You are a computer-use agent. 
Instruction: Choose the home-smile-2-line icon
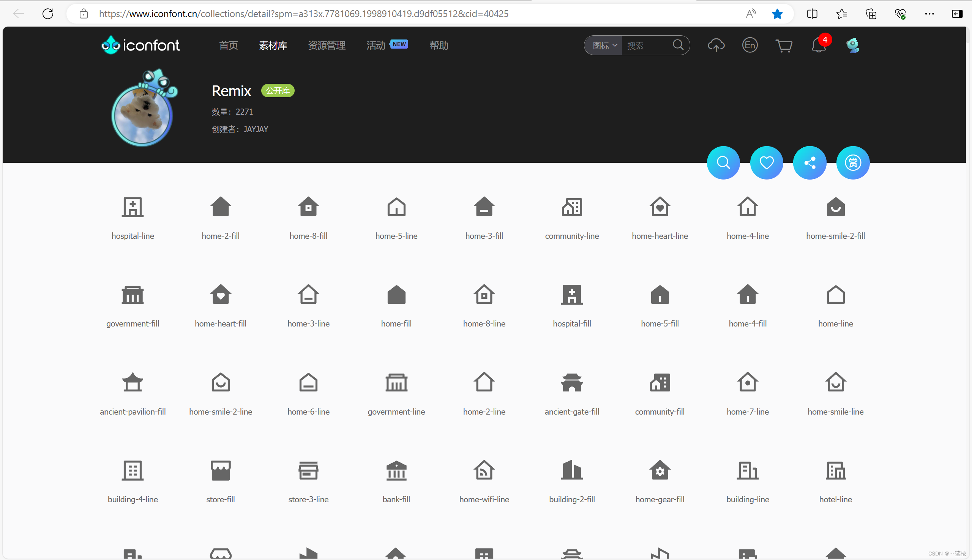(x=220, y=382)
